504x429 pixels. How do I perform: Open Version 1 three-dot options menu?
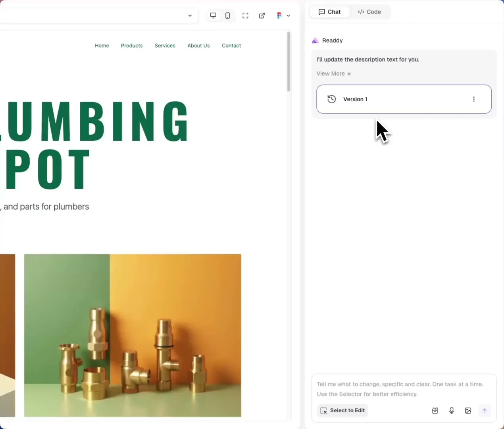(x=474, y=99)
